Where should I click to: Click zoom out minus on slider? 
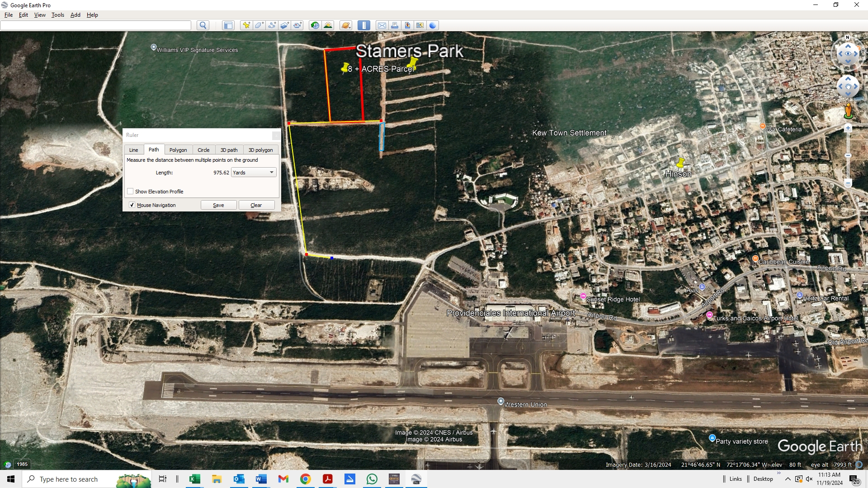pos(848,183)
